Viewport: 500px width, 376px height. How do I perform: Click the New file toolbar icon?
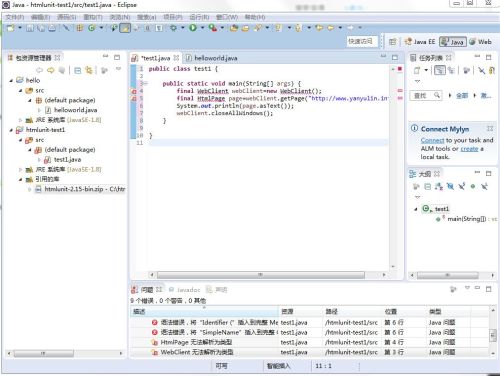coord(11,28)
